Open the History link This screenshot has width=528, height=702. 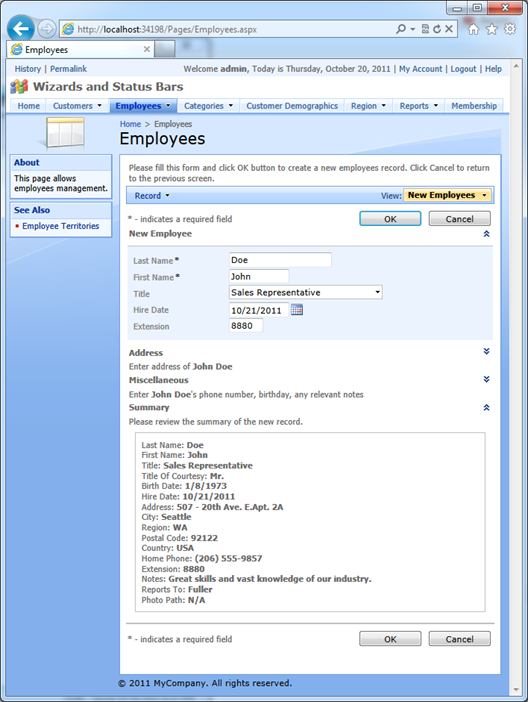28,69
